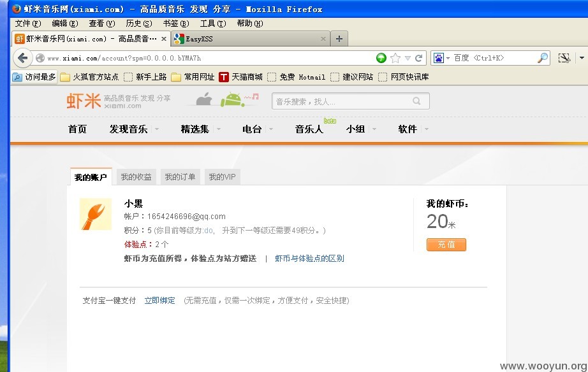Click the Apple app download icon
This screenshot has height=372, width=588.
tap(204, 99)
